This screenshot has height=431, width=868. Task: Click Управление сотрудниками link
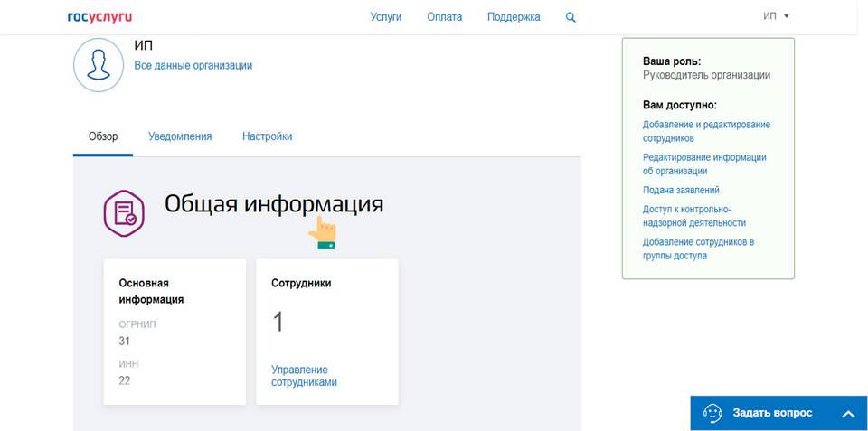click(x=304, y=376)
